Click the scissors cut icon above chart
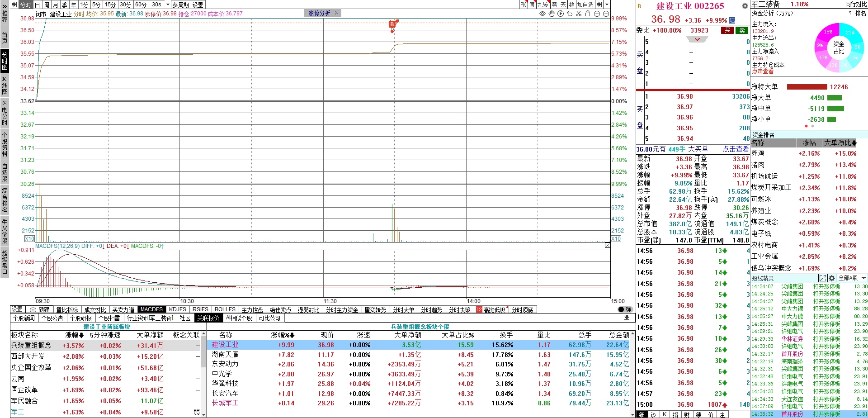Screen dimensions: 868x418 coord(579,14)
